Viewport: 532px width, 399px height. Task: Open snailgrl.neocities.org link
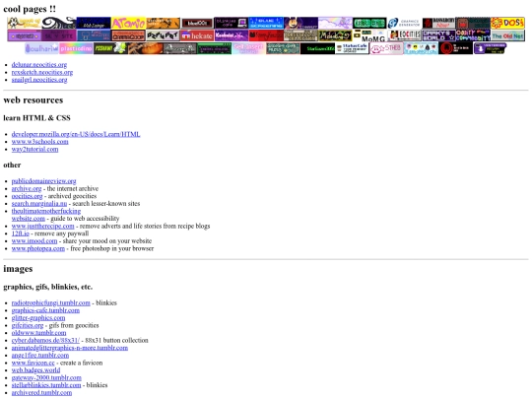(x=39, y=80)
